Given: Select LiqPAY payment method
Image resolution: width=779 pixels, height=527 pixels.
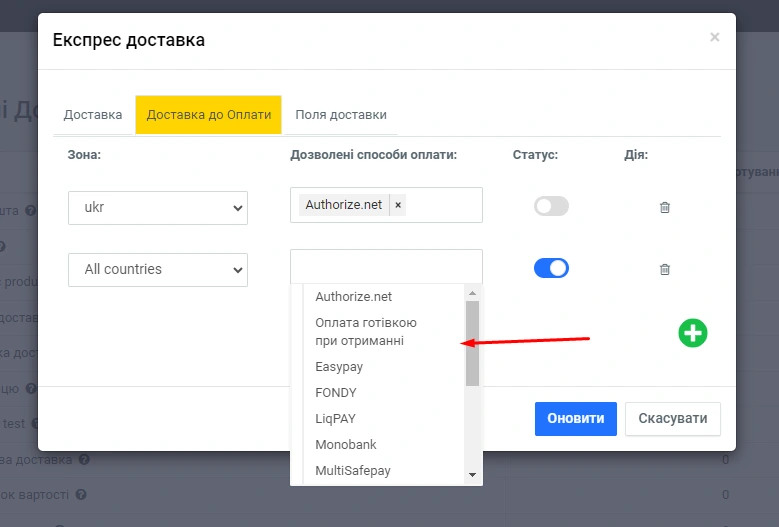Looking at the screenshot, I should click(x=335, y=419).
